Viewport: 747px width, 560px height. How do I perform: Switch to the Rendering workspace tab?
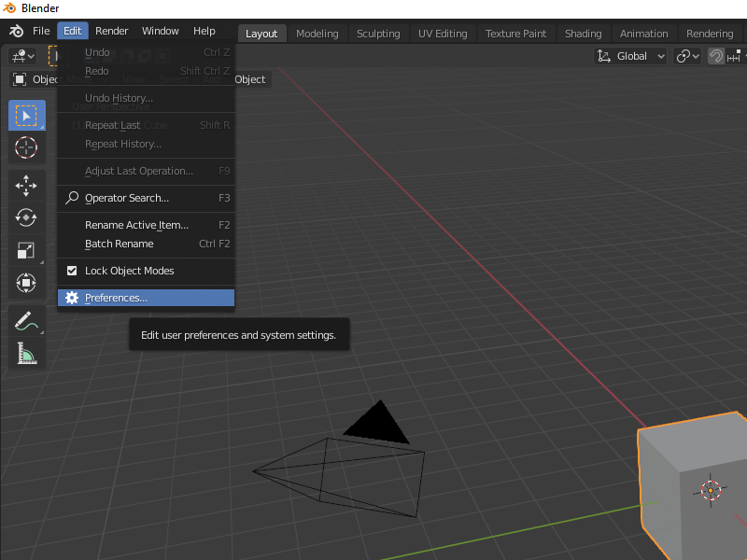pyautogui.click(x=710, y=34)
